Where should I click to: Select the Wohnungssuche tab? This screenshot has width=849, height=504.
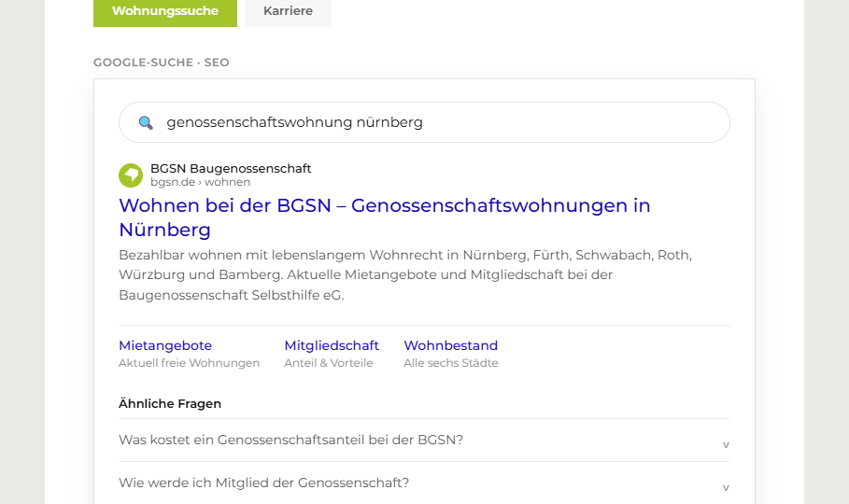[165, 12]
